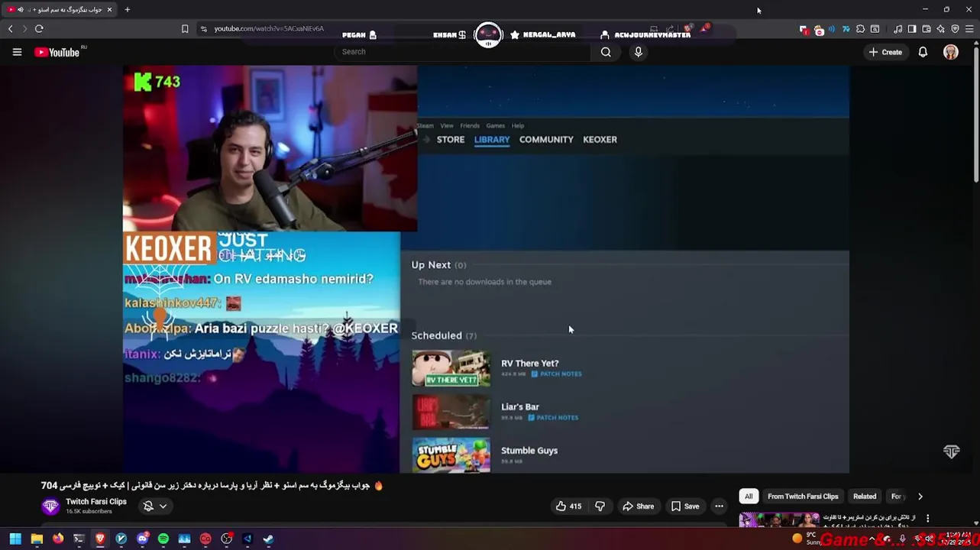
Task: Open YouTube notifications bell
Action: tap(923, 52)
